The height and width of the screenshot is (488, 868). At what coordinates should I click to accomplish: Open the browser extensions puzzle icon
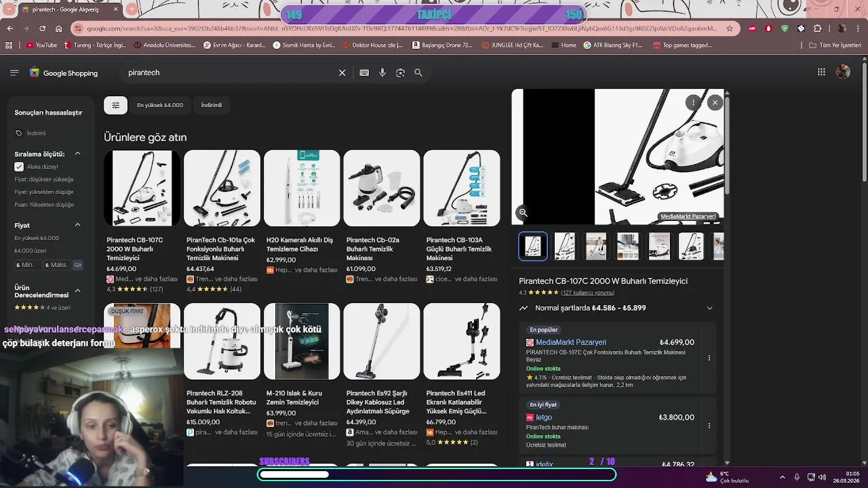point(817,28)
